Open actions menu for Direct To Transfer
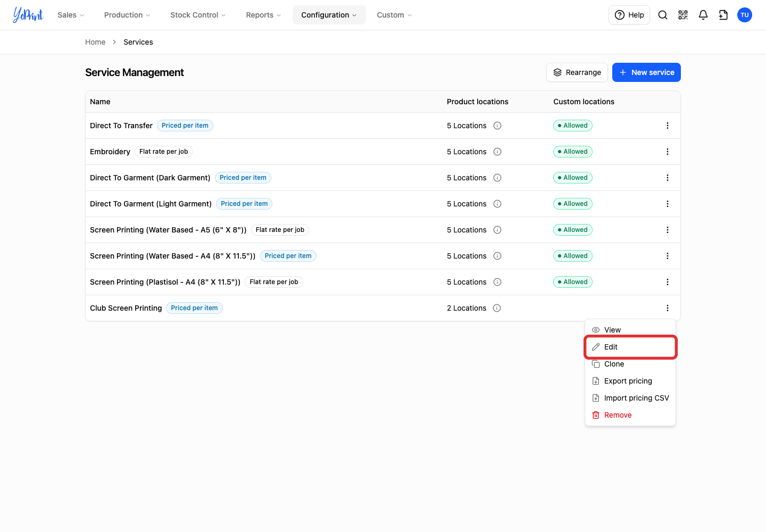This screenshot has height=532, width=766. (x=668, y=126)
